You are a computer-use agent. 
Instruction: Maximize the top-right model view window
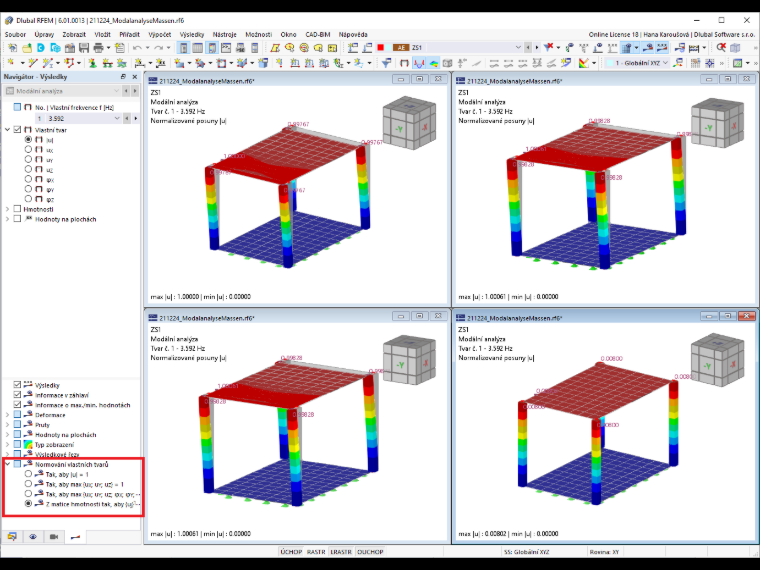pos(728,79)
